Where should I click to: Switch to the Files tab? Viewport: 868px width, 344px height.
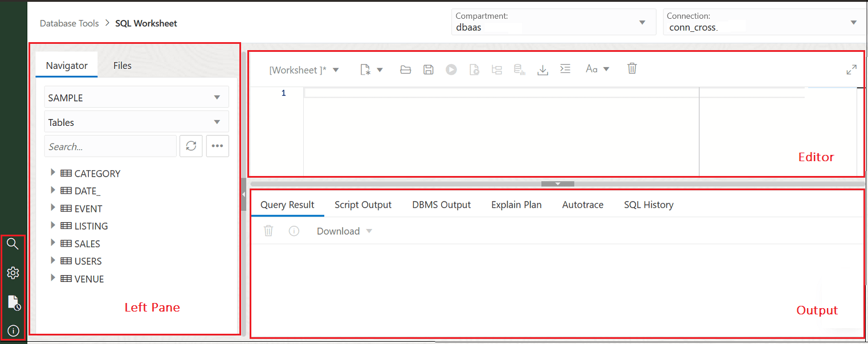tap(122, 65)
